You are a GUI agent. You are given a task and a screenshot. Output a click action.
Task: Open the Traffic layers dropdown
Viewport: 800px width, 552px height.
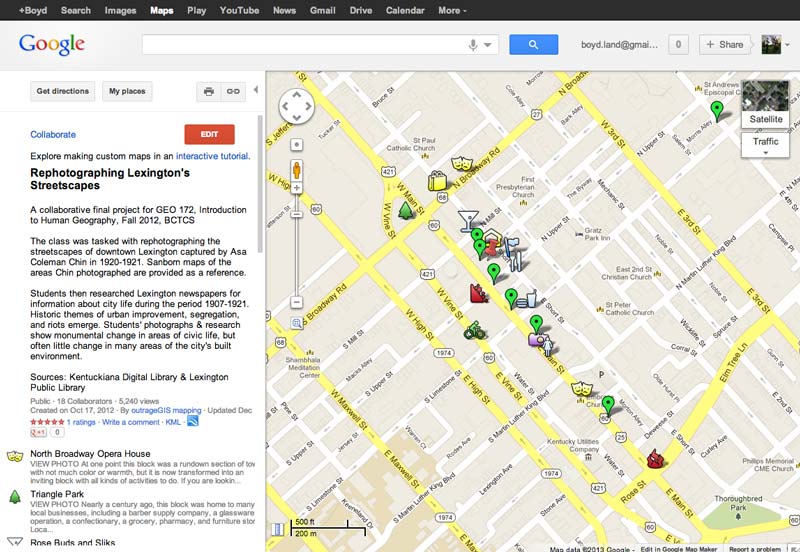[x=765, y=145]
